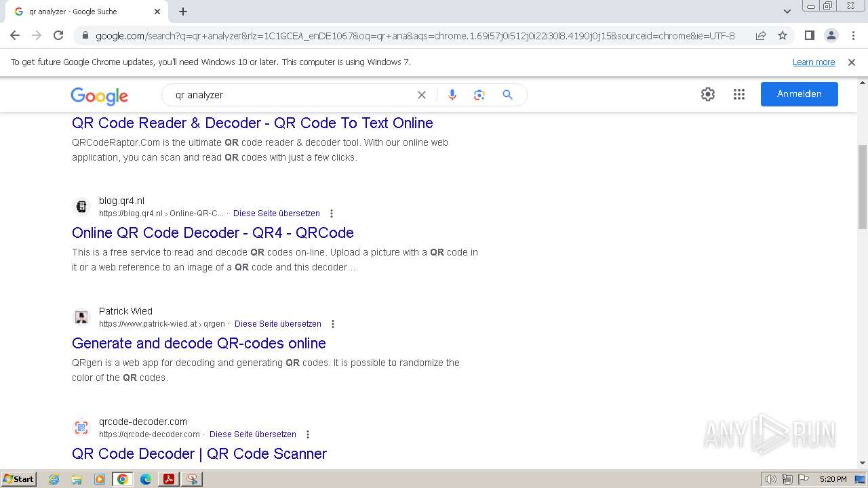Open QR Code Reader & Decoder result
This screenshot has width=868, height=488.
252,123
